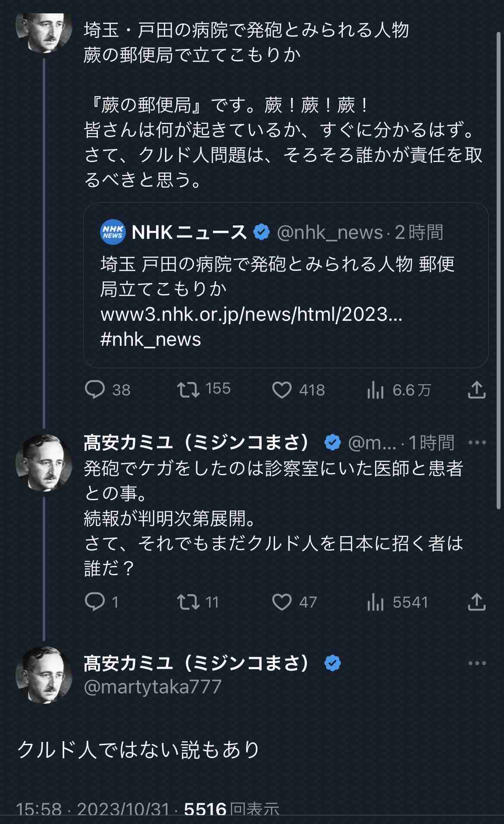Retweet the second tweet with 11 retweets
The height and width of the screenshot is (824, 504).
coord(188,602)
